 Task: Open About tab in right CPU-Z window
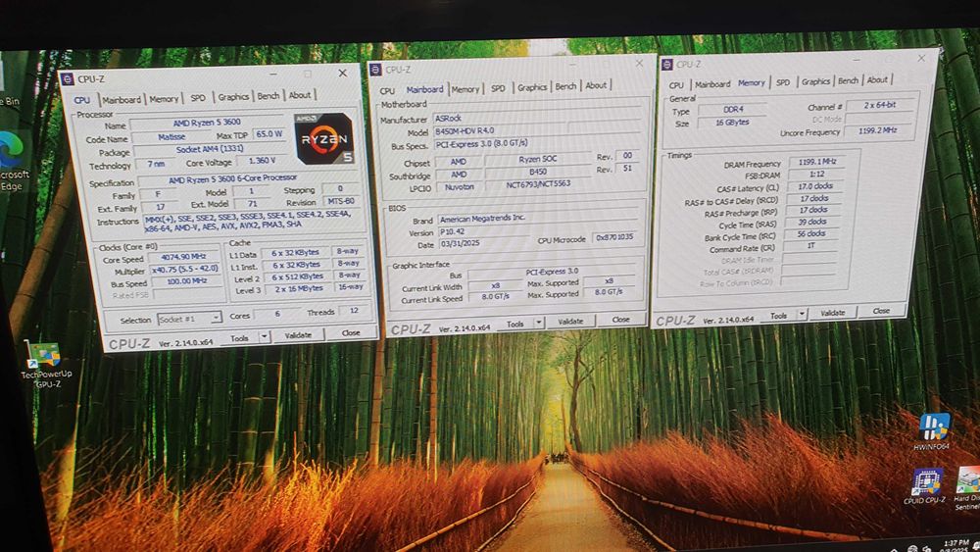(877, 79)
